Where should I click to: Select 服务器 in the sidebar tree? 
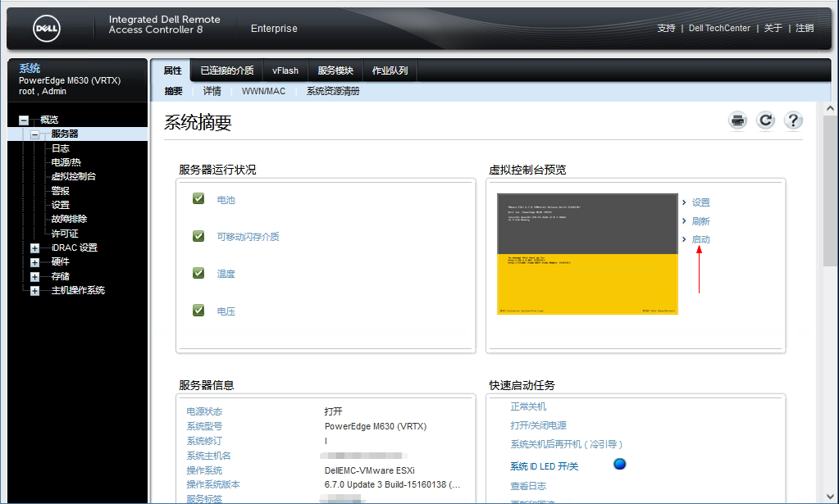(x=65, y=134)
